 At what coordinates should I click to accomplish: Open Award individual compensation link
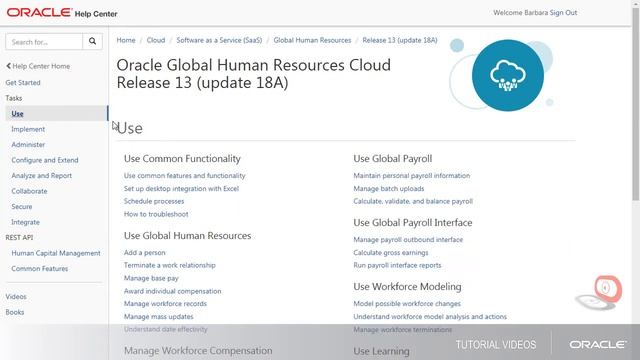[172, 291]
